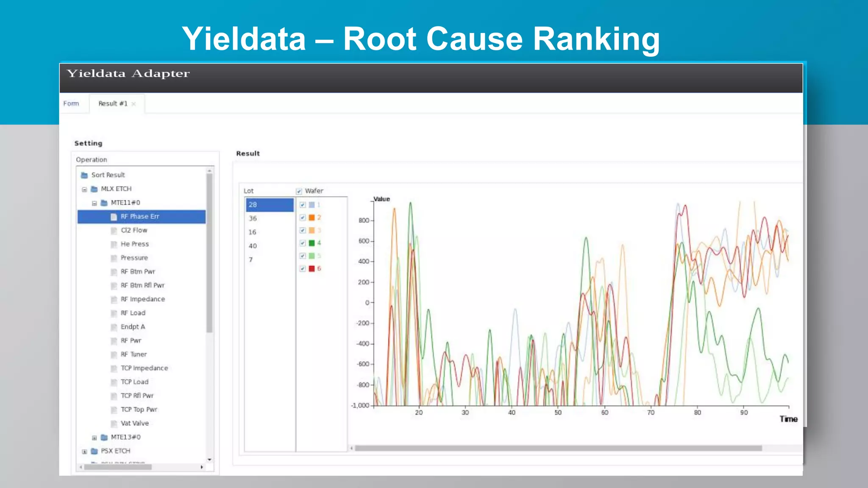Select lot 7 in the Lot list
Image resolution: width=868 pixels, height=488 pixels.
pos(270,260)
